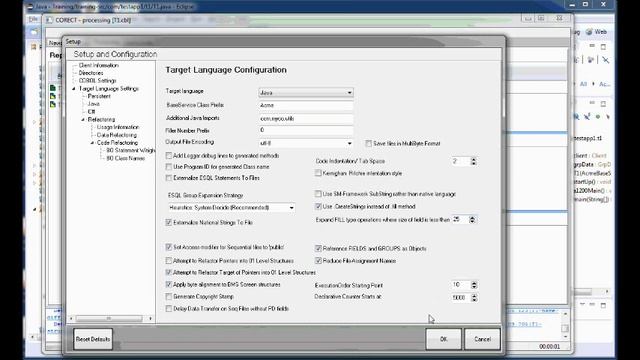Uncheck Attempt to Refactor Target of Pointers
This screenshot has height=360, width=640.
[x=169, y=272]
